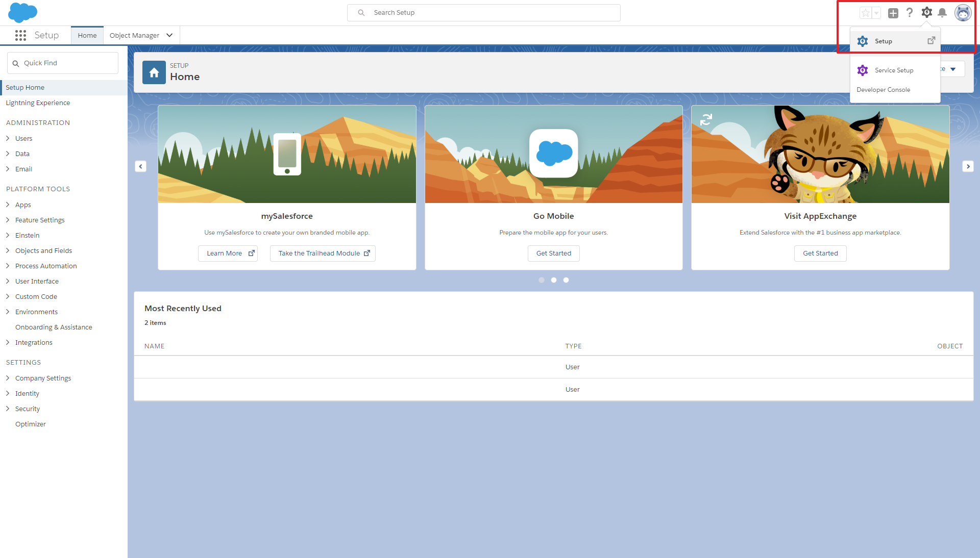Expand the Data tree node

click(8, 154)
